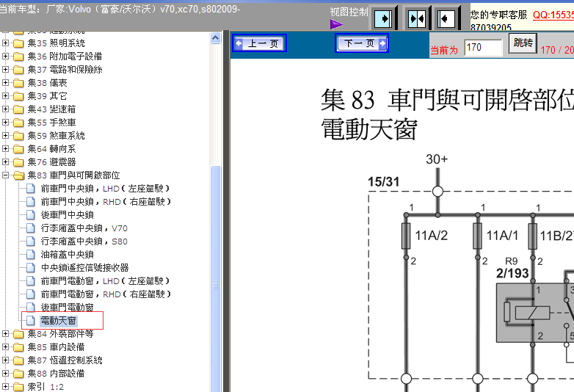
Task: Click the current page number input field
Action: coord(483,48)
